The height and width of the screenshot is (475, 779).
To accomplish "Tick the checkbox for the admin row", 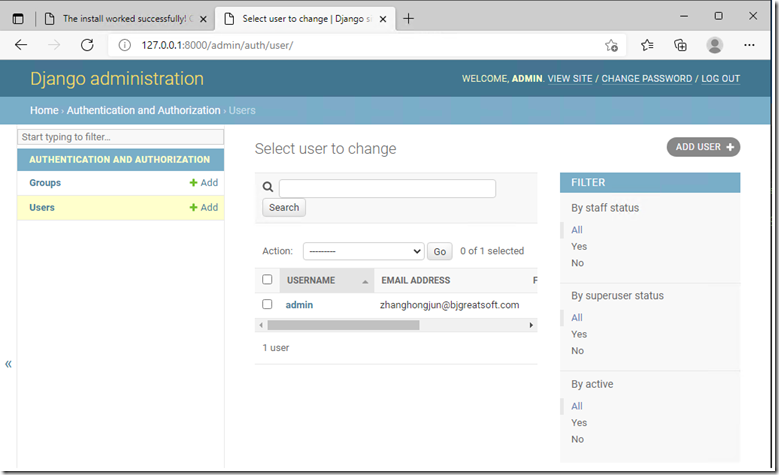I will click(x=267, y=304).
